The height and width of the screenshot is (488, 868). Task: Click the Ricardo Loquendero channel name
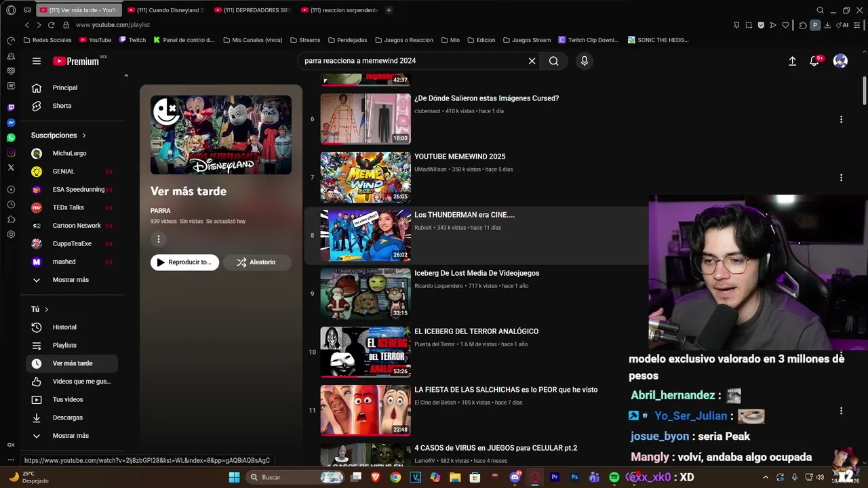pos(439,286)
